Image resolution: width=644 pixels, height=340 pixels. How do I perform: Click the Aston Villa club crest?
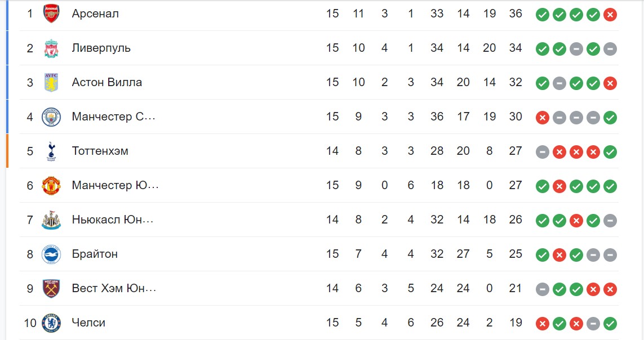[x=51, y=82]
